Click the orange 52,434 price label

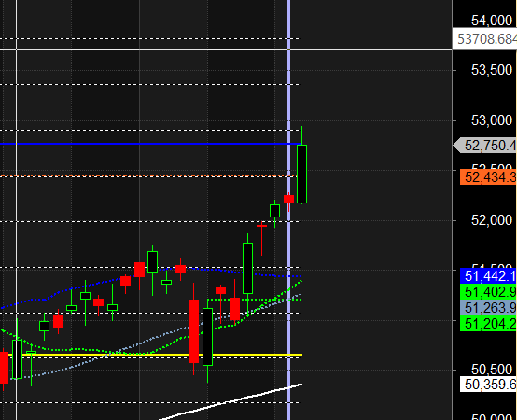pyautogui.click(x=488, y=177)
